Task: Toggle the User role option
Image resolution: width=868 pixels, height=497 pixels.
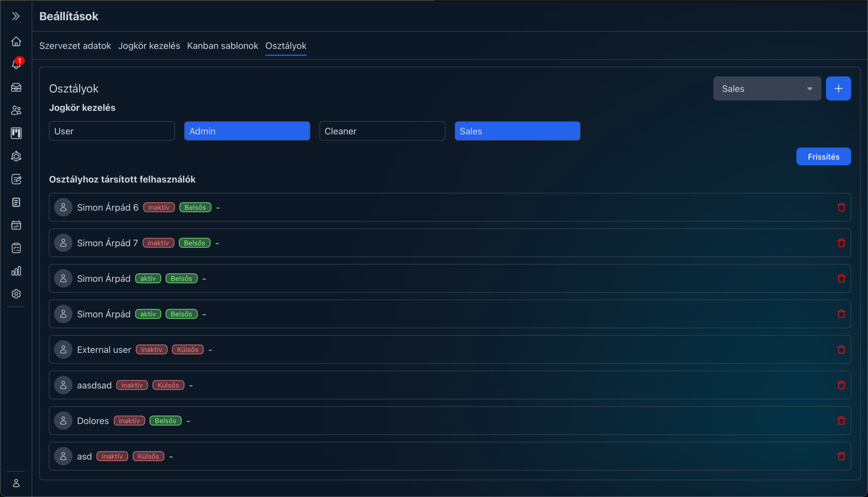Action: tap(112, 131)
